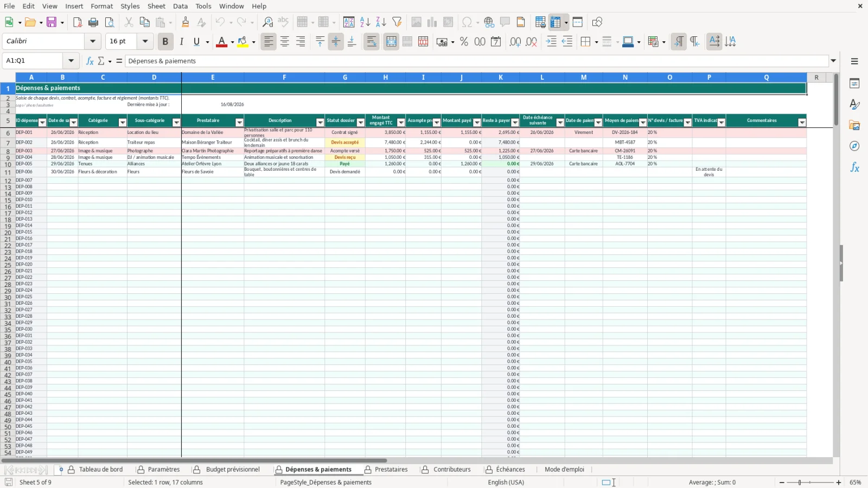Click Merge and Center Cells icon
Screen dimensions: 868x488
(391, 42)
